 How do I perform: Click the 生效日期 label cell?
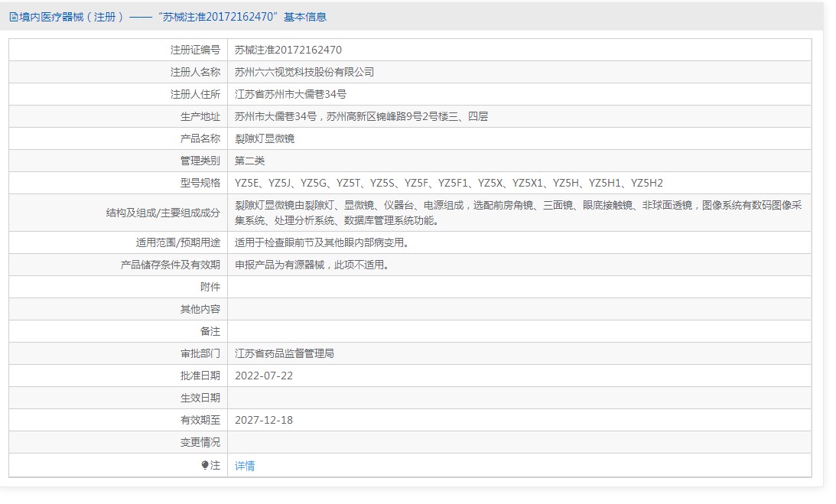coord(119,398)
